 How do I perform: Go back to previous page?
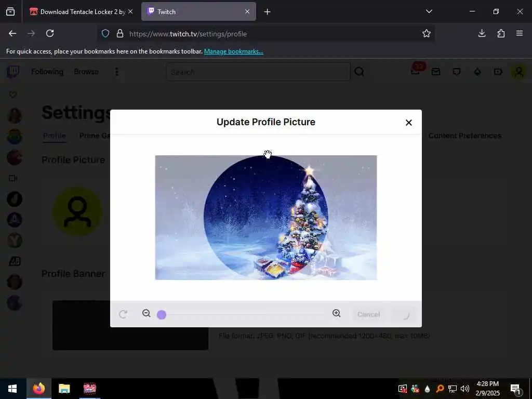[x=12, y=34]
